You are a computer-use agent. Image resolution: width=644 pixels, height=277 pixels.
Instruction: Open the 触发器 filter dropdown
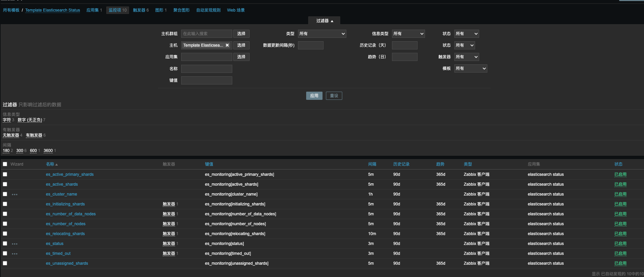click(x=467, y=57)
